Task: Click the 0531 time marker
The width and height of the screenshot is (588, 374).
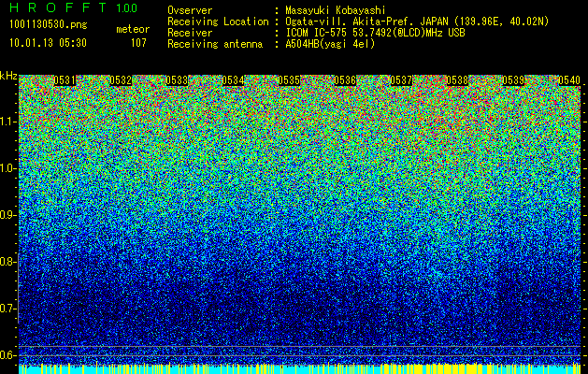Action: (65, 80)
